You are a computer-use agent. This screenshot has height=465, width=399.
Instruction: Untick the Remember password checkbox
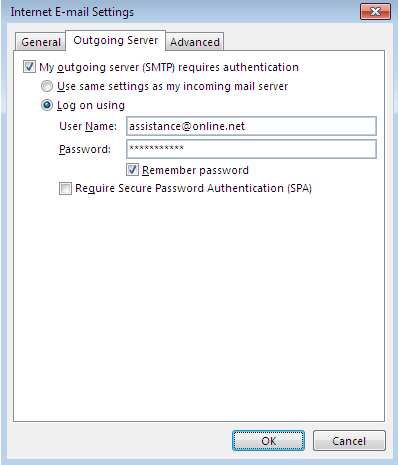132,170
